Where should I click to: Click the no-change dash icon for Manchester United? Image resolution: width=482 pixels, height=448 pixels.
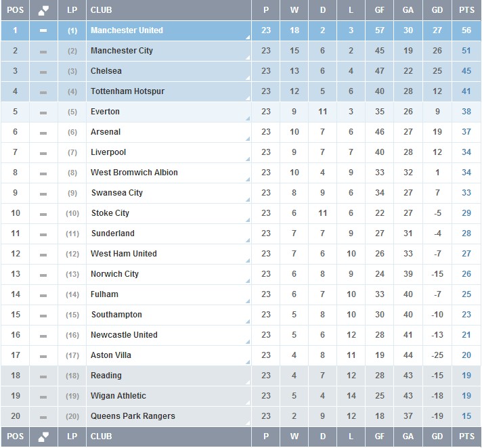pyautogui.click(x=43, y=30)
